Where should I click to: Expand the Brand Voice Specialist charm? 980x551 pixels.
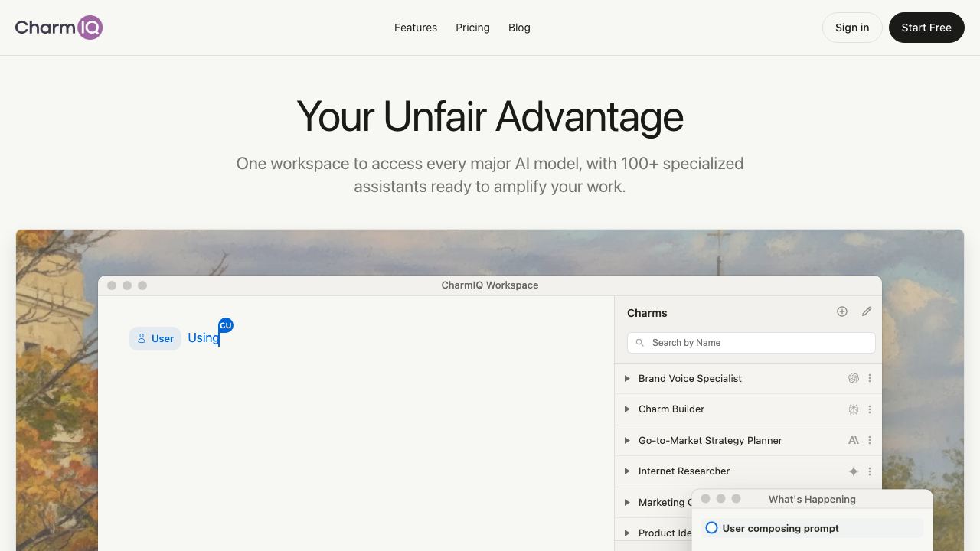[627, 378]
